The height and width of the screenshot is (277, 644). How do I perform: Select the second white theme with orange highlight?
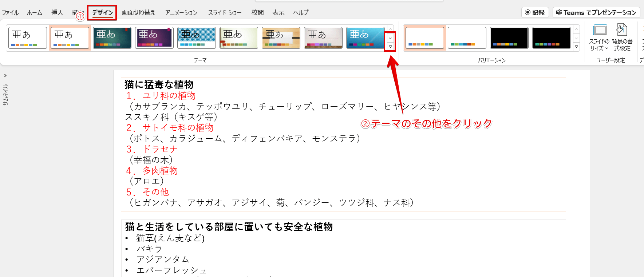(x=70, y=38)
